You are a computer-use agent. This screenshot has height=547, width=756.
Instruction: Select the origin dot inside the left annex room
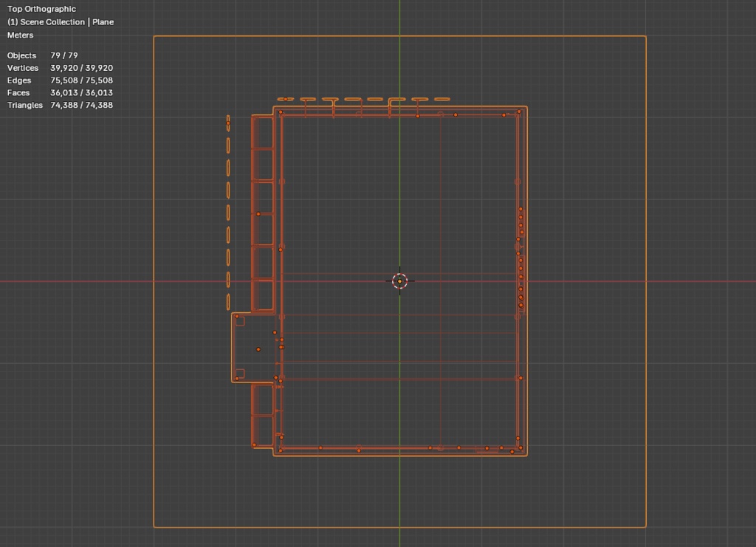[258, 348]
